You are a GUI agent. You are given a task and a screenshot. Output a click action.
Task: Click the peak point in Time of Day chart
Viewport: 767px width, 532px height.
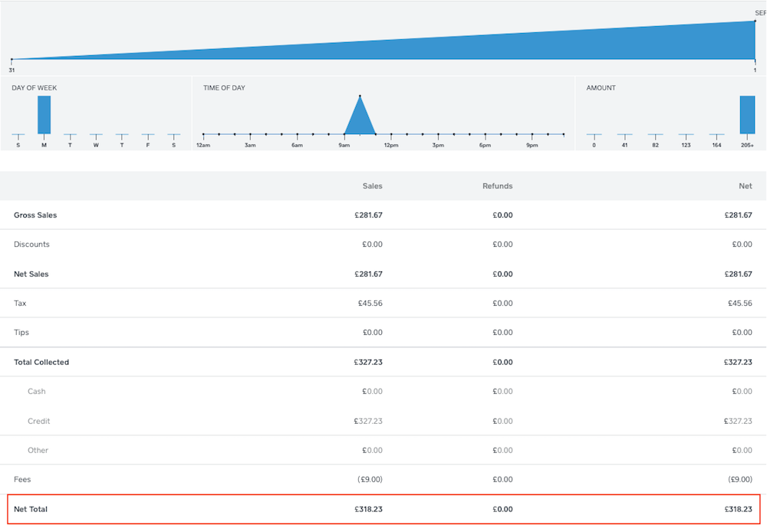(360, 97)
